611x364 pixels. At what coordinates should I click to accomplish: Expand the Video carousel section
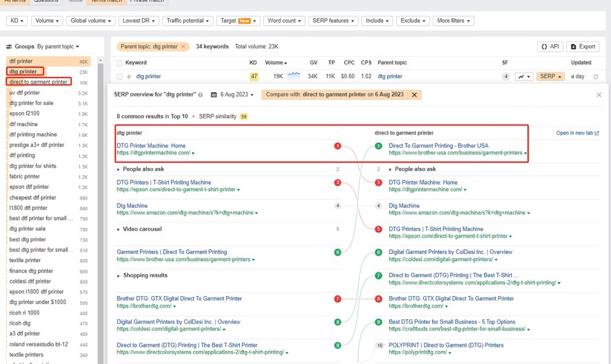[139, 229]
